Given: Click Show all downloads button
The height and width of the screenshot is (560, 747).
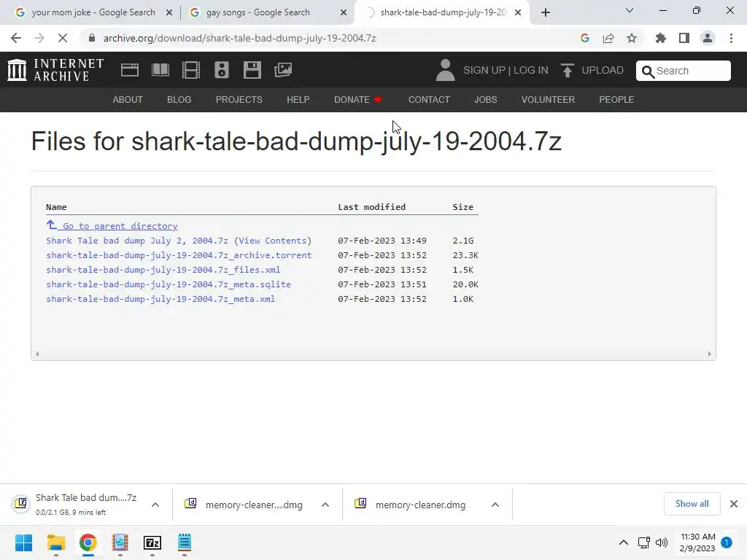Looking at the screenshot, I should coord(692,504).
